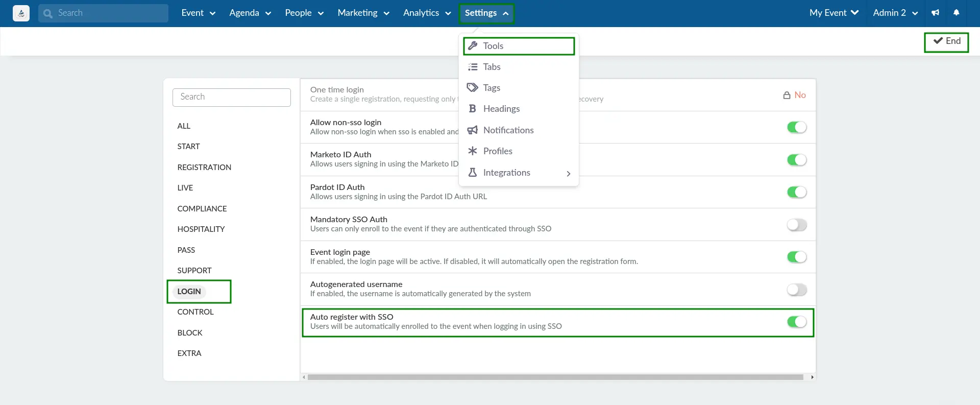The height and width of the screenshot is (405, 980).
Task: Expand the Integrations submenu arrow
Action: click(x=568, y=174)
